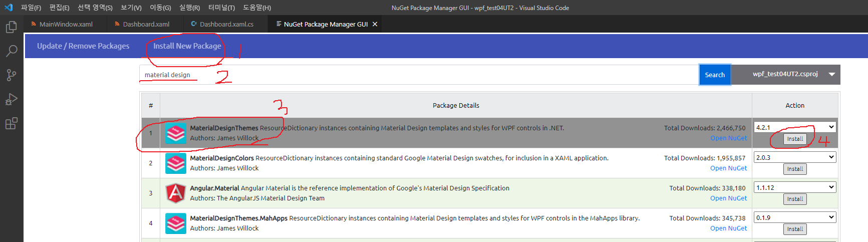Click the 'Total Downloads: 338,180' text

(x=707, y=188)
